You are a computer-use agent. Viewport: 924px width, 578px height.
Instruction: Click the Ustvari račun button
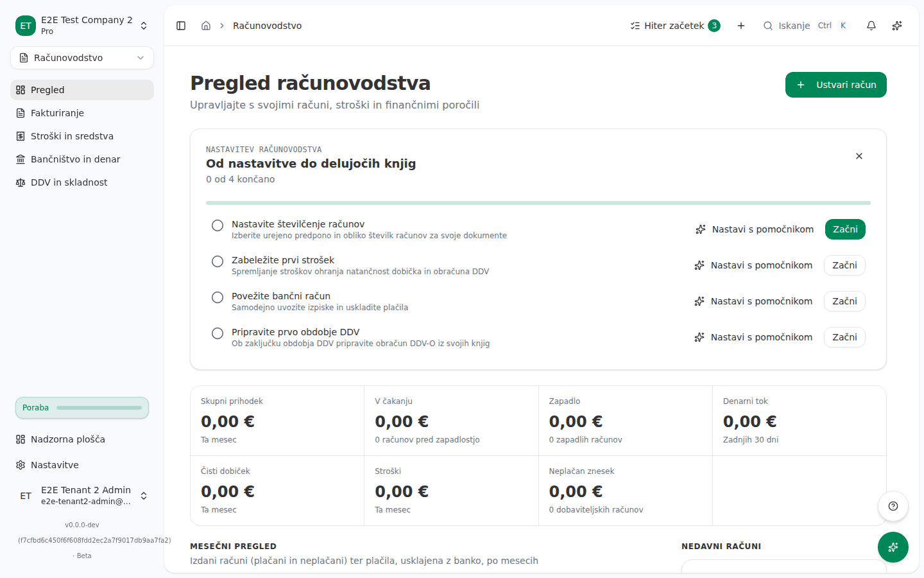[x=836, y=85]
